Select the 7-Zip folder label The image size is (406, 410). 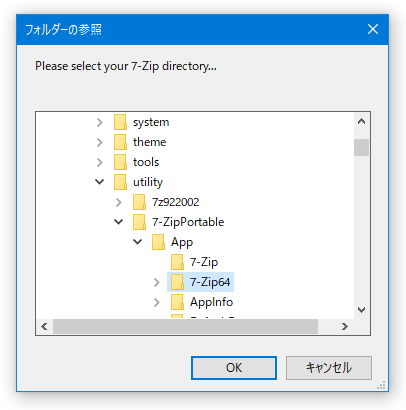[204, 262]
